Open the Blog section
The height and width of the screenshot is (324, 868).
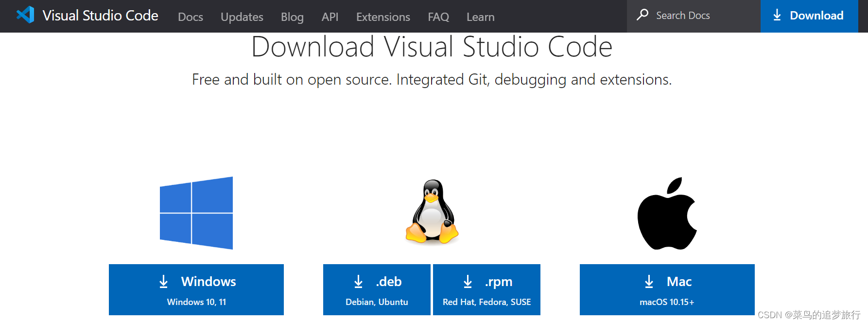[x=292, y=17]
